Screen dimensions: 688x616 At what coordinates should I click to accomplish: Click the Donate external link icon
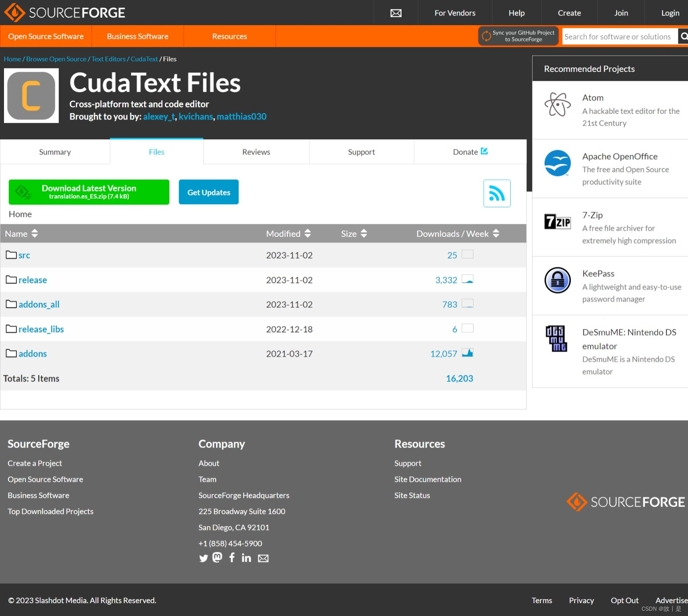click(484, 151)
